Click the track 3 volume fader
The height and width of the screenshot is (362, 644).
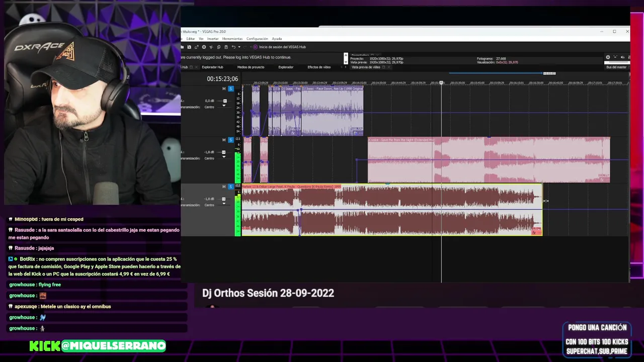click(224, 199)
